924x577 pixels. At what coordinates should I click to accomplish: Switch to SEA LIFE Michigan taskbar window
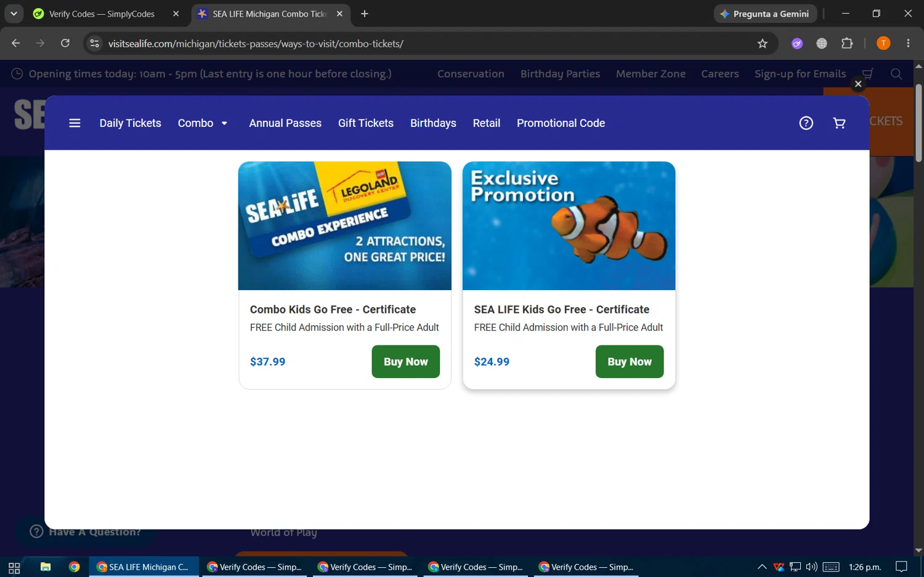pyautogui.click(x=144, y=567)
